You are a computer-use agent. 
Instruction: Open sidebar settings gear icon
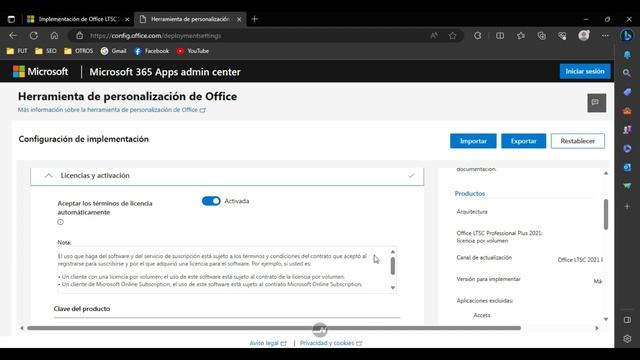(627, 338)
